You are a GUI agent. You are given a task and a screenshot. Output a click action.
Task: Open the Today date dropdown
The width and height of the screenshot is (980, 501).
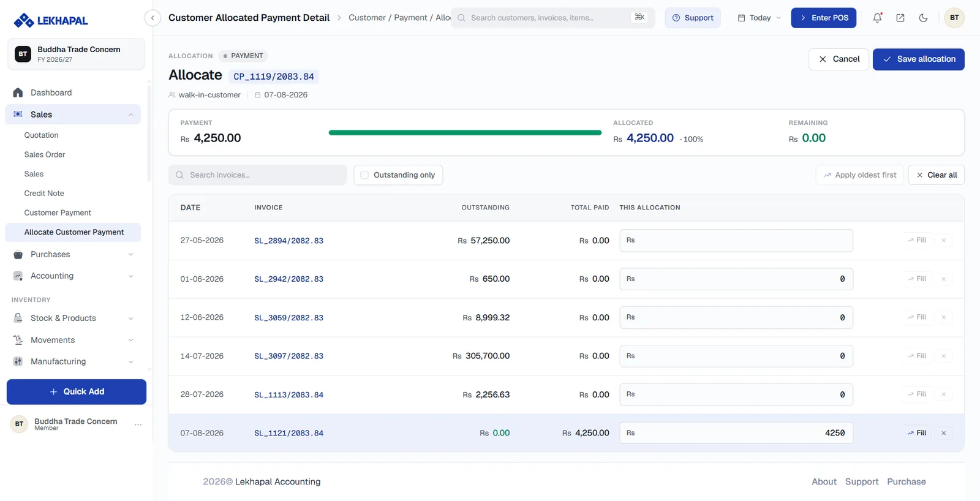pos(759,18)
